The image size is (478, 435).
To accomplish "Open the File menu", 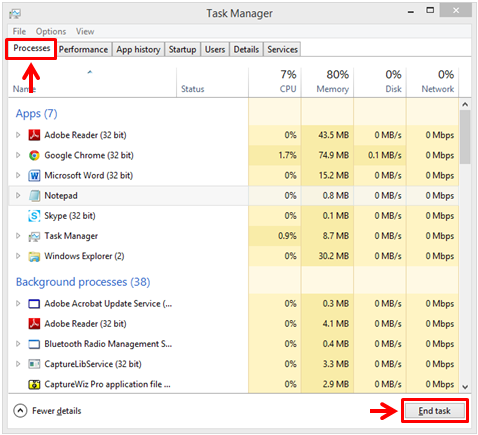I will (19, 31).
